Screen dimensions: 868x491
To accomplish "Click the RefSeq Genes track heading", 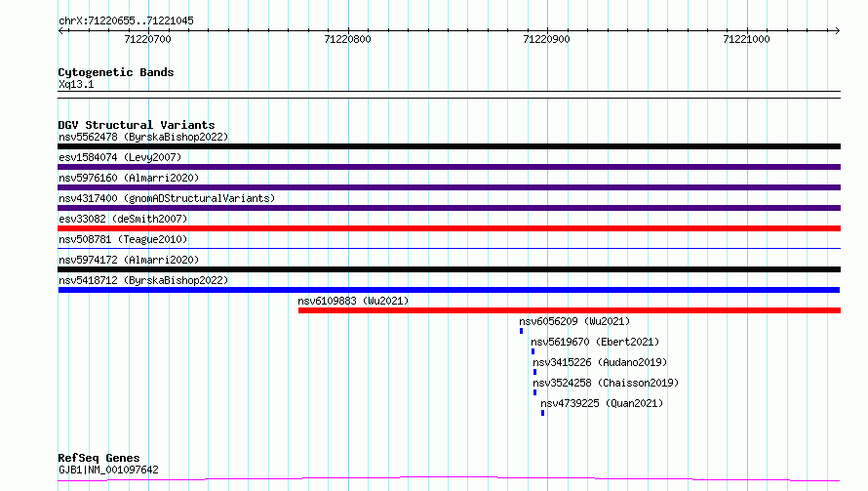I will click(x=99, y=459).
